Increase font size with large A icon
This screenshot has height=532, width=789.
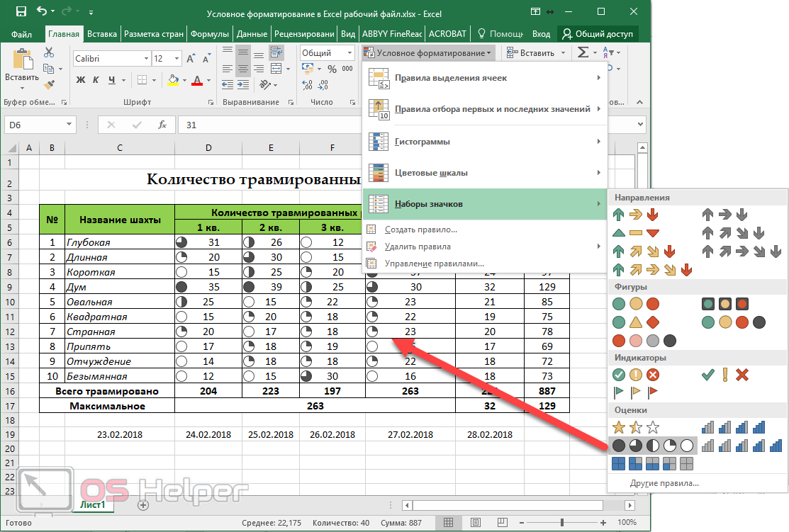click(191, 59)
